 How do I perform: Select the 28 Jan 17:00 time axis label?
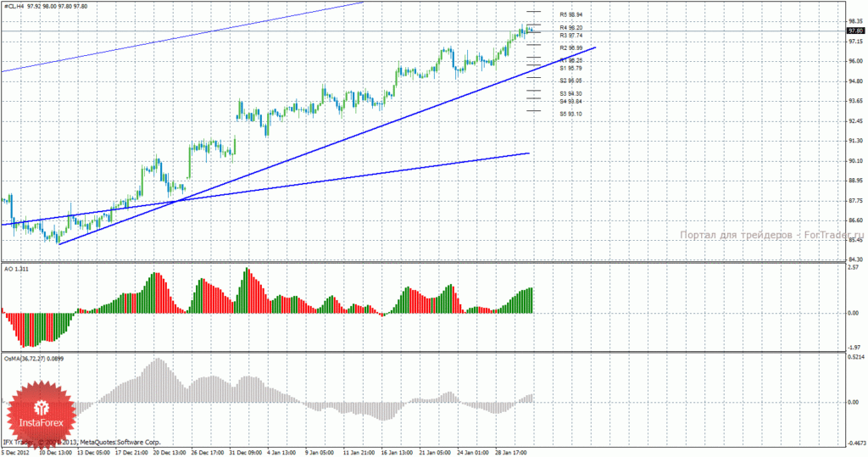[511, 453]
